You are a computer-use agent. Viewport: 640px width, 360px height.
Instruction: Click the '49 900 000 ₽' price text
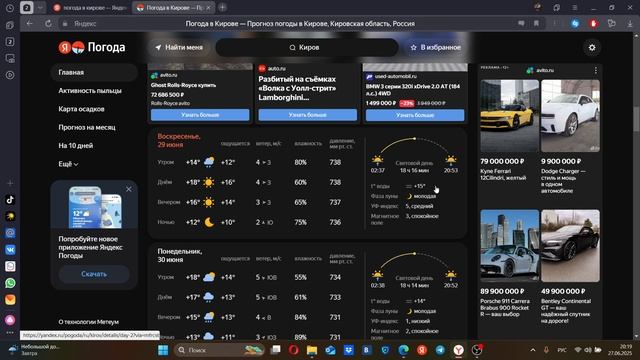tap(563, 291)
